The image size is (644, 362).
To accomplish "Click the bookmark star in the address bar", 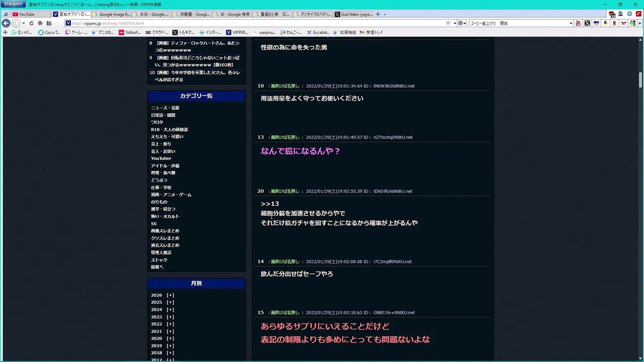I will [448, 23].
